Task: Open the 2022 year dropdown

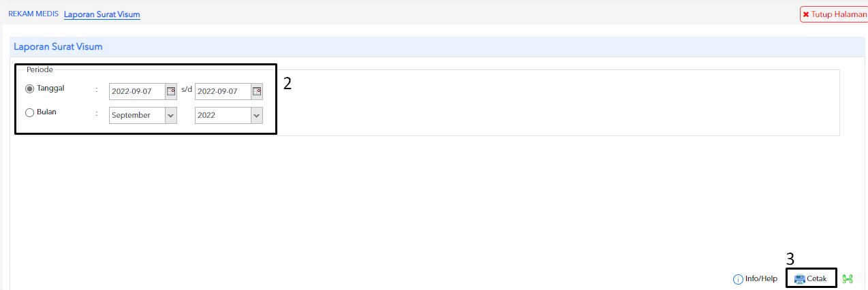Action: (229, 115)
